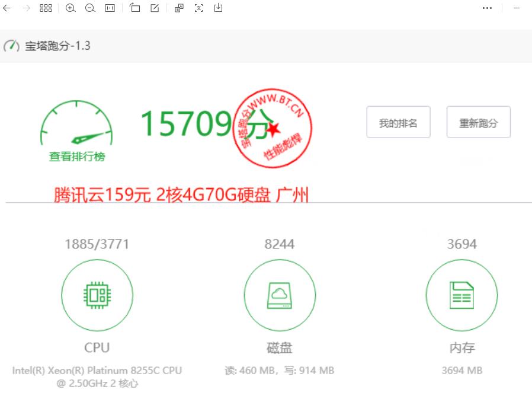
Task: Click the 15709分 total score
Action: pos(207,123)
